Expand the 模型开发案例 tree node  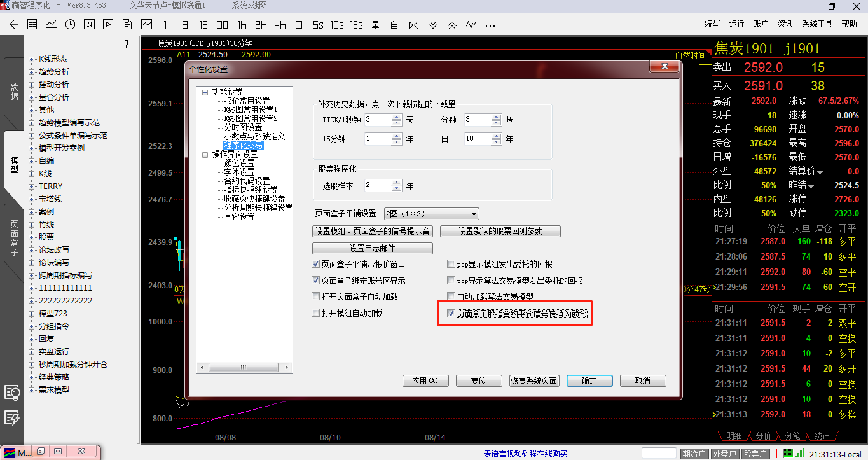(x=32, y=148)
